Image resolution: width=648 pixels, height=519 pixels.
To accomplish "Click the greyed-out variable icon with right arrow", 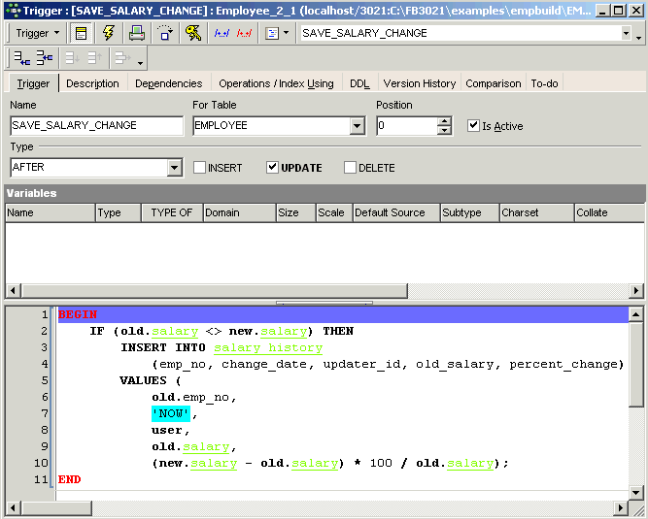I will [x=123, y=58].
